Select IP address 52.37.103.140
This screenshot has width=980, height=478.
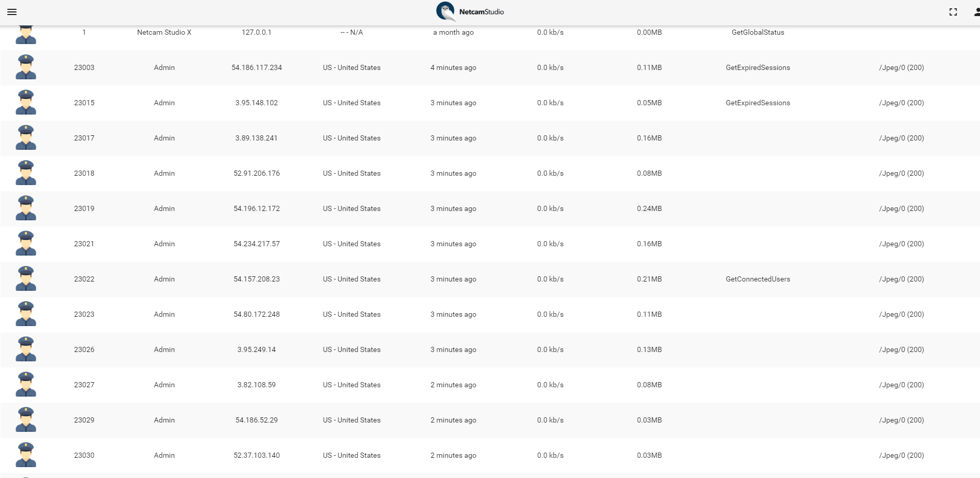(x=257, y=455)
